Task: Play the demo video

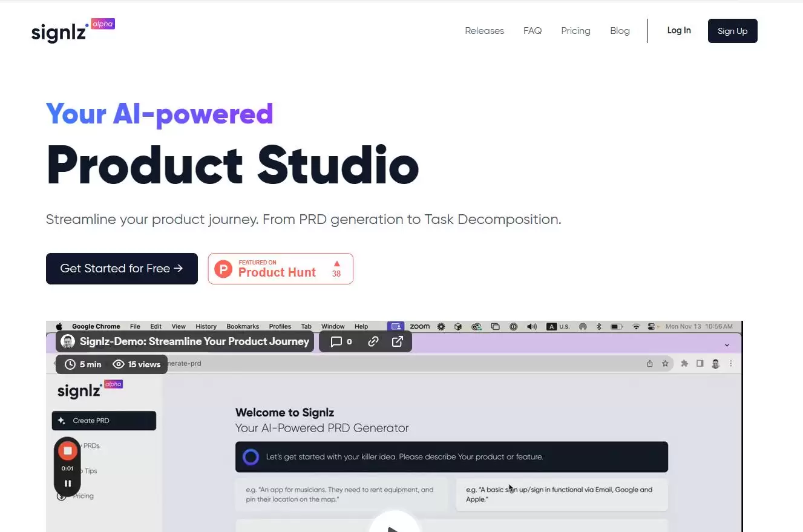Action: click(395, 527)
